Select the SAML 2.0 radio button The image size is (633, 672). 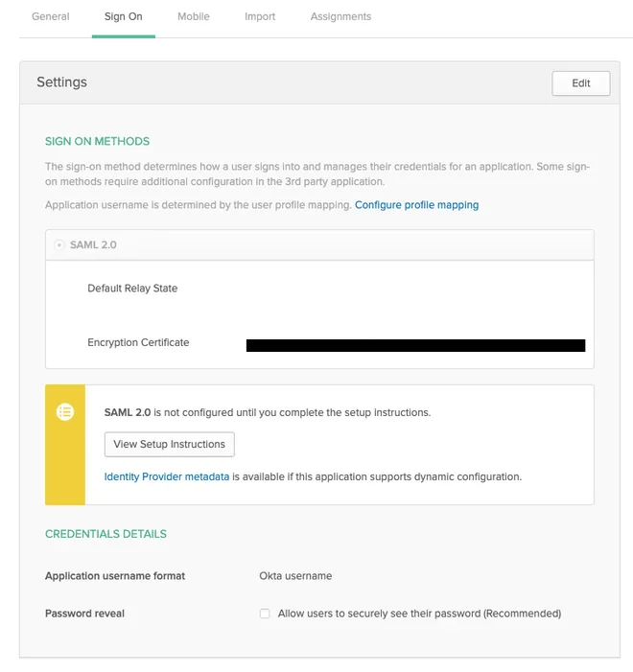59,244
